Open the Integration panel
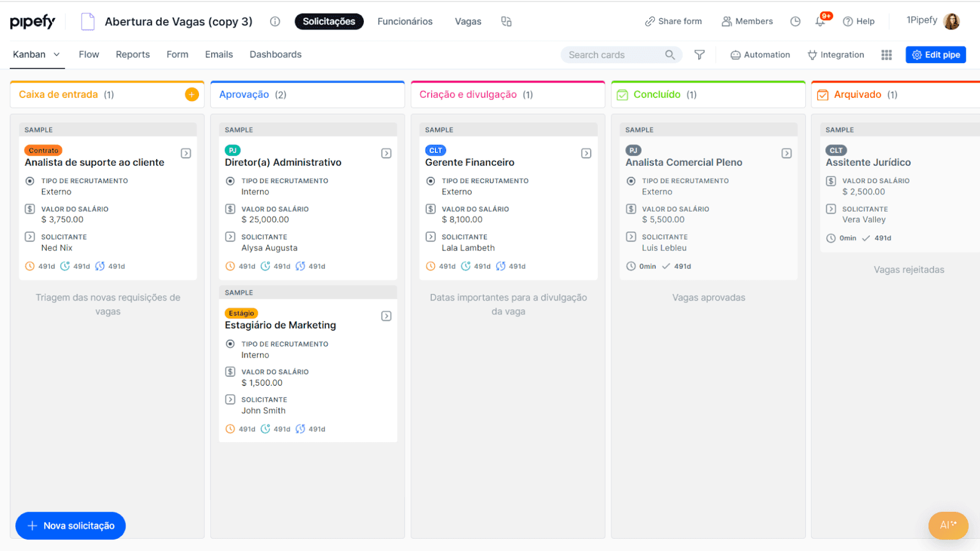Image resolution: width=980 pixels, height=551 pixels. coord(835,54)
